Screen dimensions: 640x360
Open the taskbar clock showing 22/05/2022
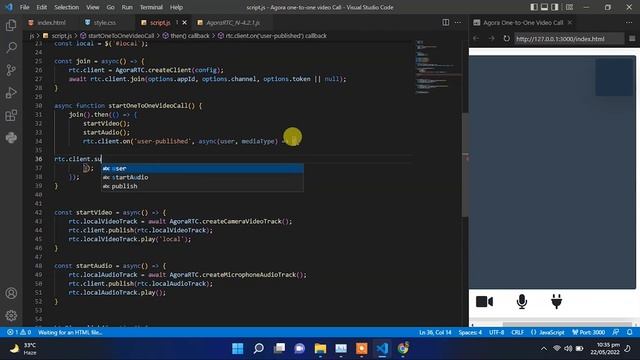(x=604, y=349)
